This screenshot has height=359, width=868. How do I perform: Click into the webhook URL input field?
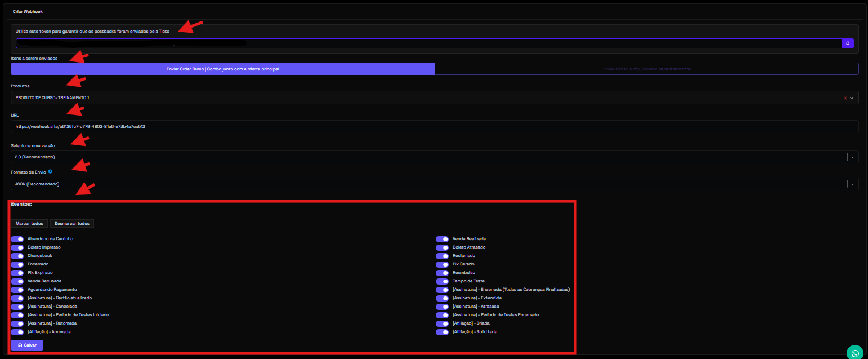tap(433, 127)
